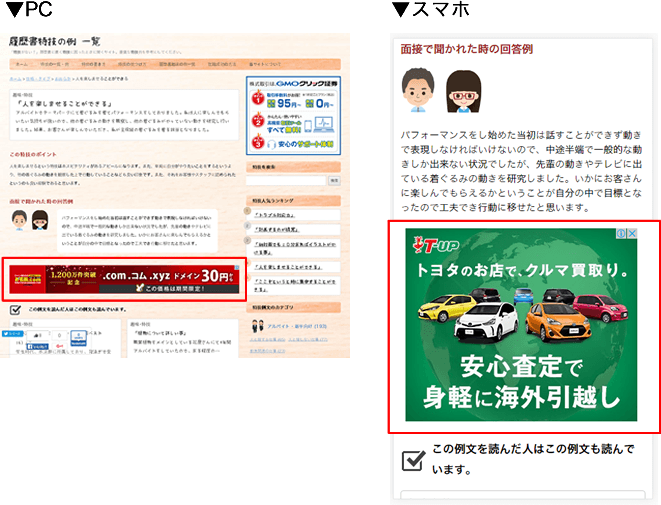Click the AdChoices icon on the domain banner
This screenshot has height=505, width=661.
pos(237,268)
